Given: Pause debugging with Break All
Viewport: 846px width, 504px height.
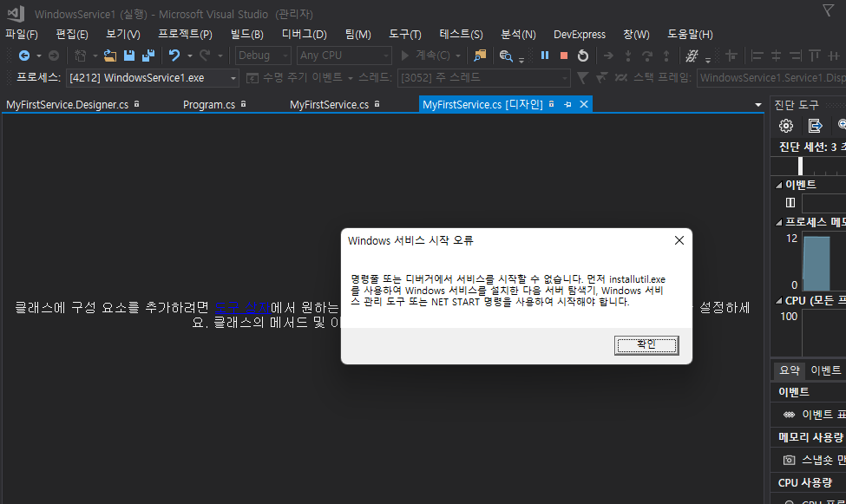Looking at the screenshot, I should tap(544, 56).
